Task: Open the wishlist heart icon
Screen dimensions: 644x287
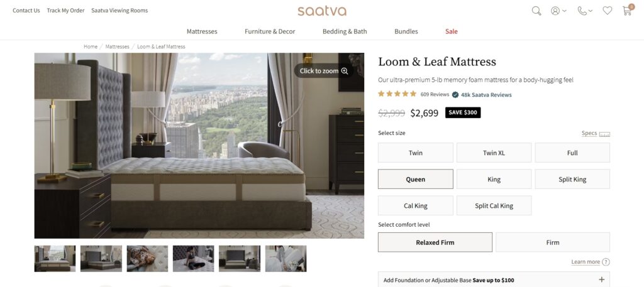Action: (x=607, y=11)
